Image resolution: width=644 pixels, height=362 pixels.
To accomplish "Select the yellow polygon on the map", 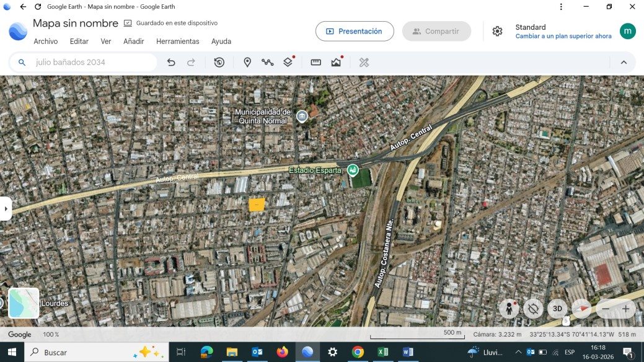I will point(257,204).
